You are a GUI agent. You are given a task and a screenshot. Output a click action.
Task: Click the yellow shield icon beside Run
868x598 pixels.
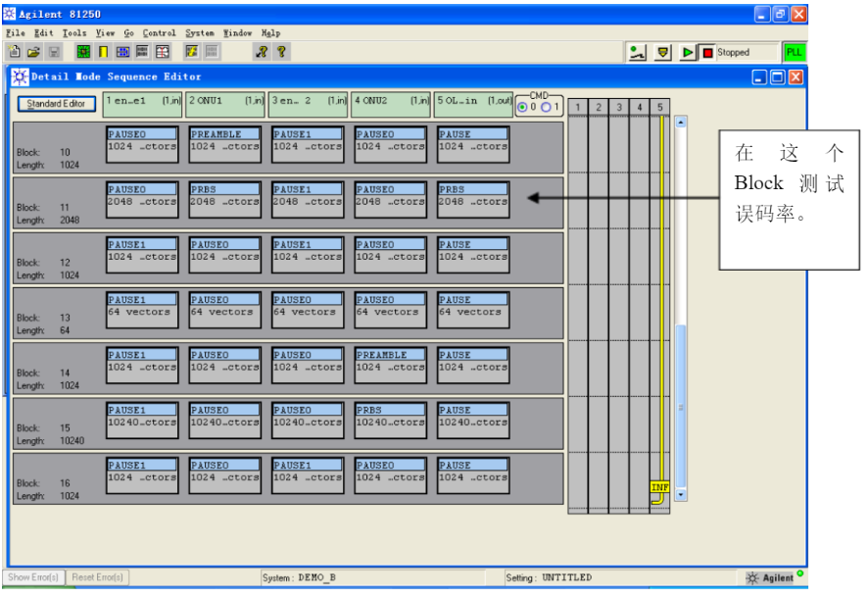point(664,53)
